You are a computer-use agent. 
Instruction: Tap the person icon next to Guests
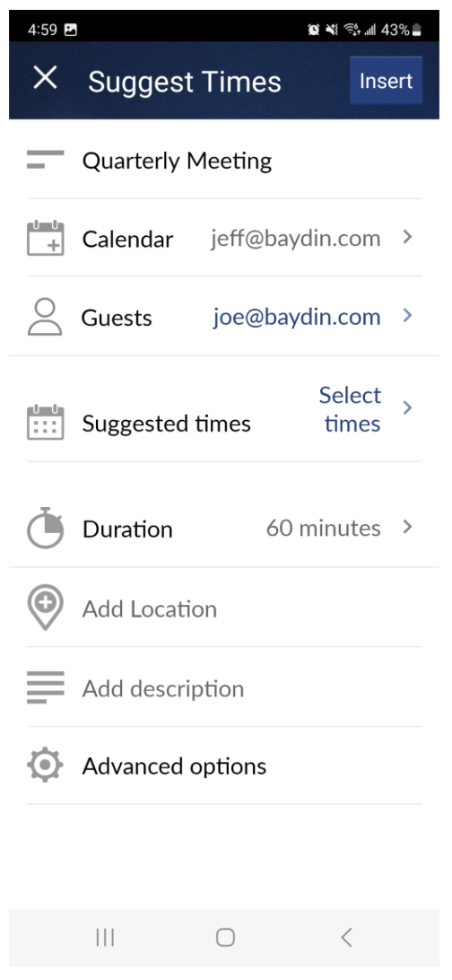tap(45, 316)
